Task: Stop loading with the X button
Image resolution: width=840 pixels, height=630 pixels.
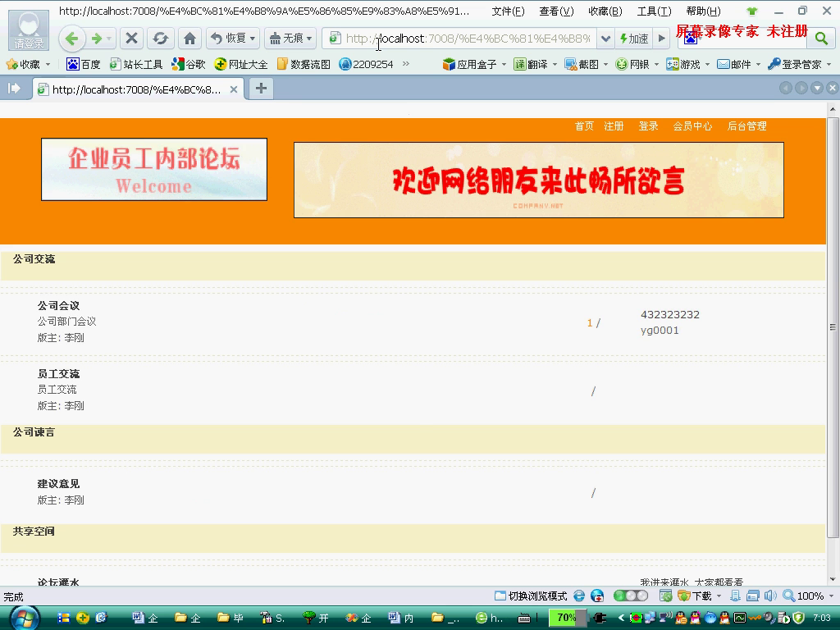Action: pos(131,38)
